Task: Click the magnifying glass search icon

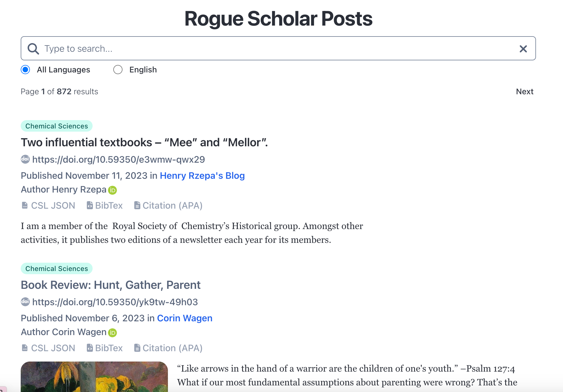Action: point(33,49)
